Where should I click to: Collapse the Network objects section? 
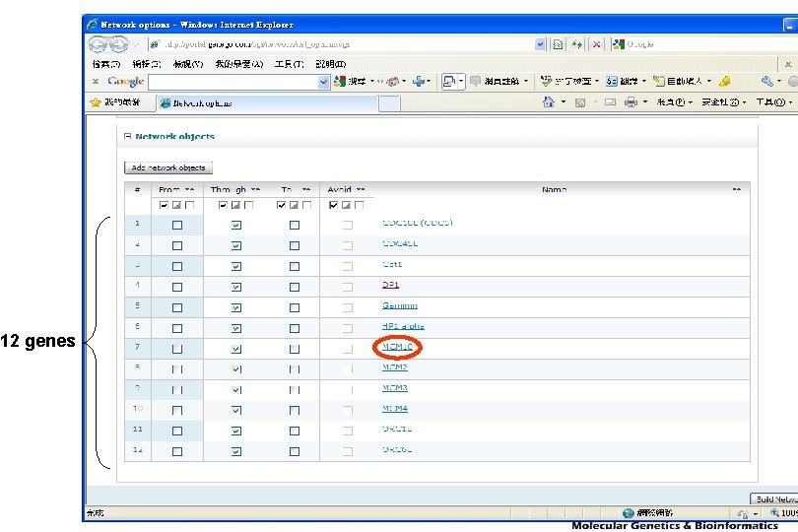(x=126, y=137)
